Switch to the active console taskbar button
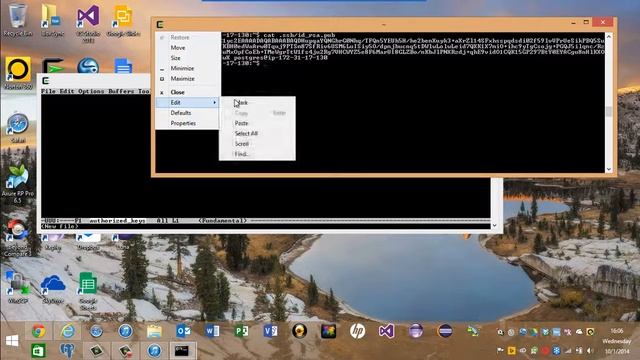 pos(182,351)
